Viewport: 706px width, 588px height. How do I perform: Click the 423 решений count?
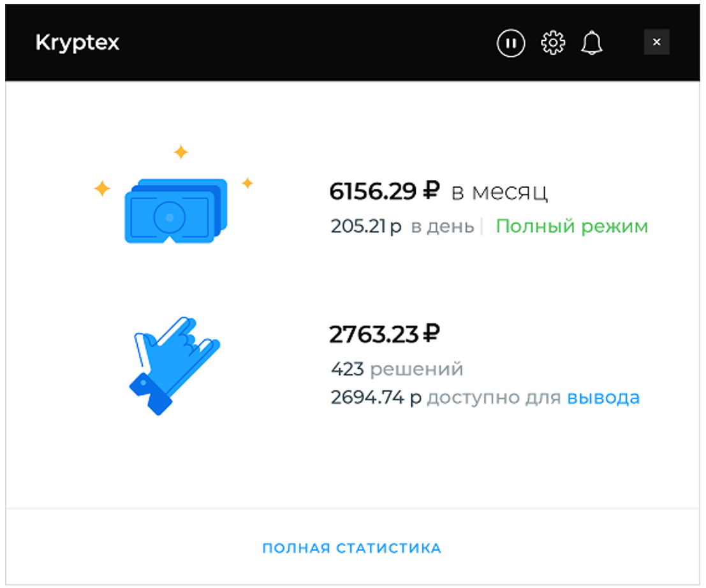397,369
